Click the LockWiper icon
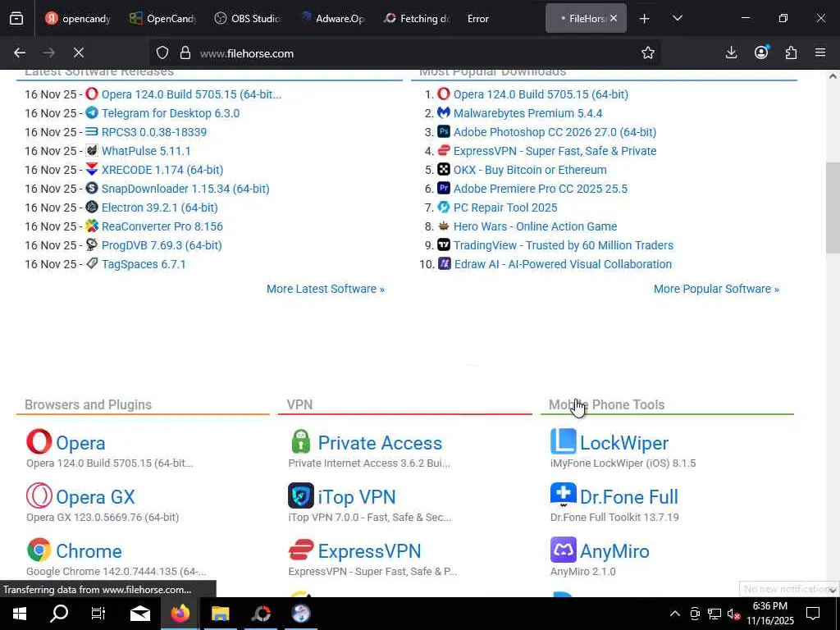Viewport: 840px width, 630px height. coord(563,442)
